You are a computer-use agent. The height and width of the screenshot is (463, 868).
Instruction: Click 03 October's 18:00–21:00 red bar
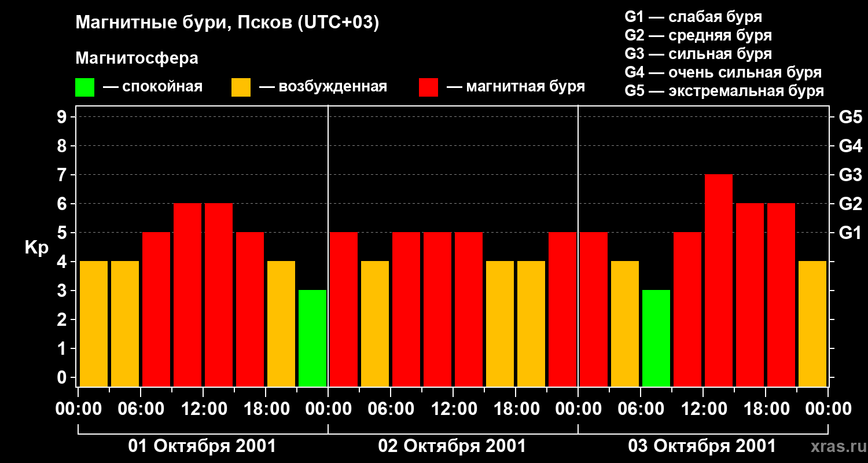point(781,295)
